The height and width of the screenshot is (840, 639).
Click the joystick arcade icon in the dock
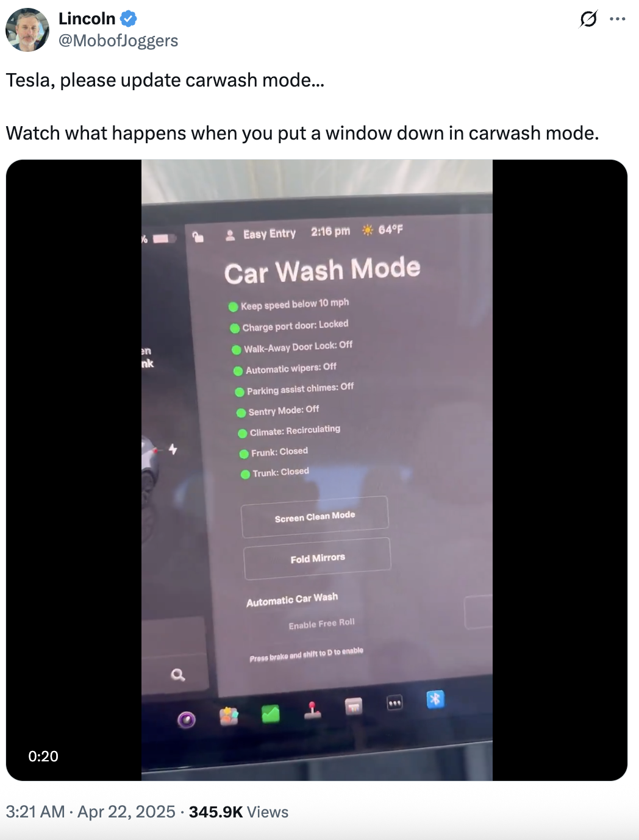click(313, 710)
